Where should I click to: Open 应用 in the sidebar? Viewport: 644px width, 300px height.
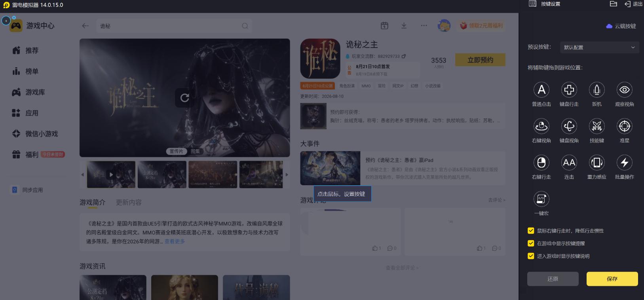point(25,113)
